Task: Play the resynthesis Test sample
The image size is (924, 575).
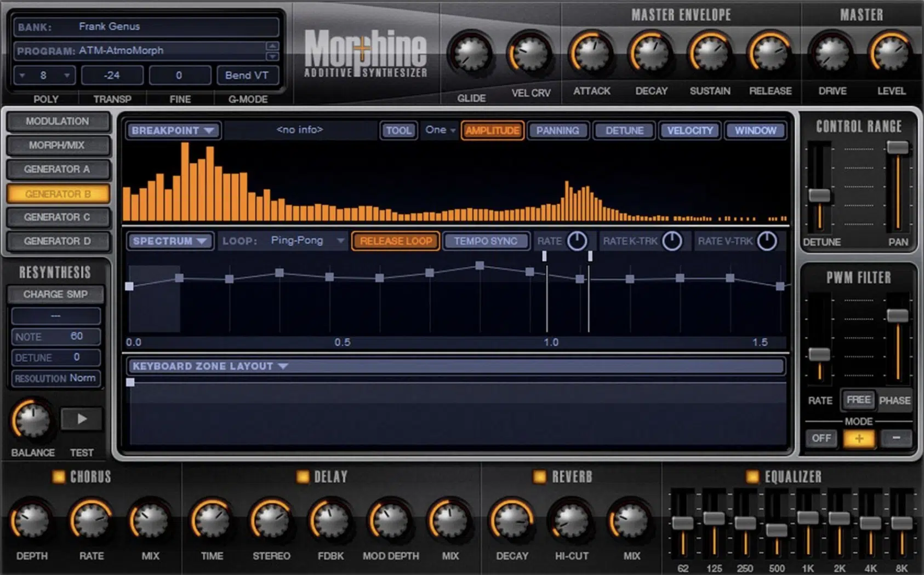Action: pos(82,419)
